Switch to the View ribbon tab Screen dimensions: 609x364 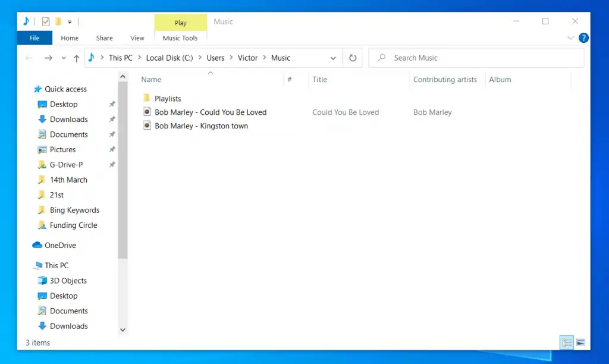[137, 37]
